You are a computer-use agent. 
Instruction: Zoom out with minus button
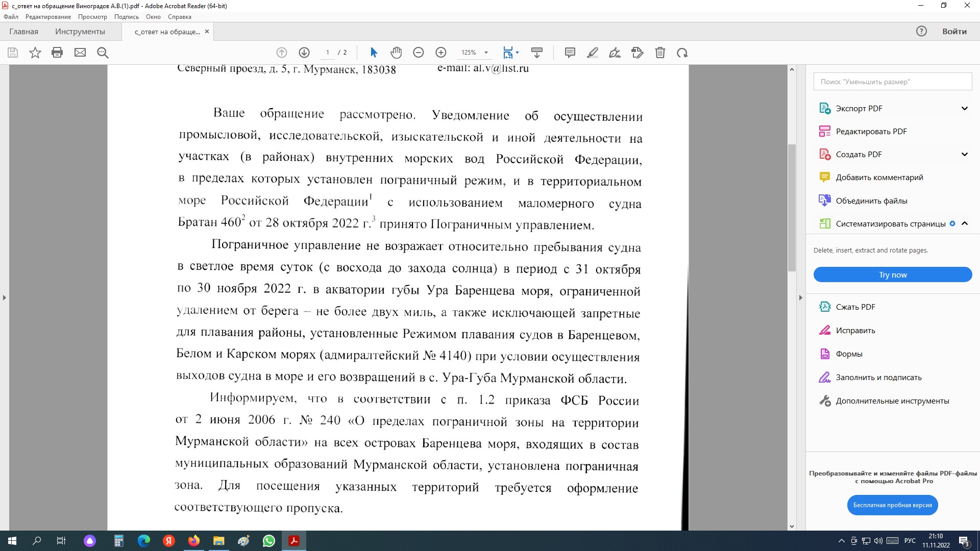tap(419, 53)
